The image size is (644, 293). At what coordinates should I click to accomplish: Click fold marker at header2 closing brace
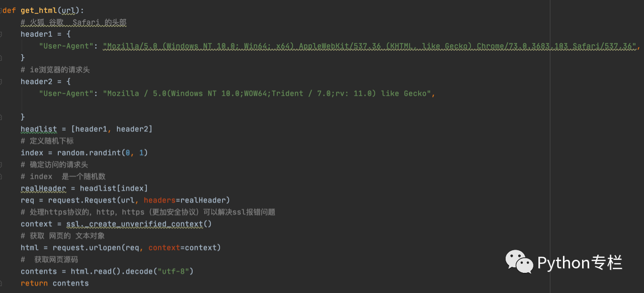(1, 117)
